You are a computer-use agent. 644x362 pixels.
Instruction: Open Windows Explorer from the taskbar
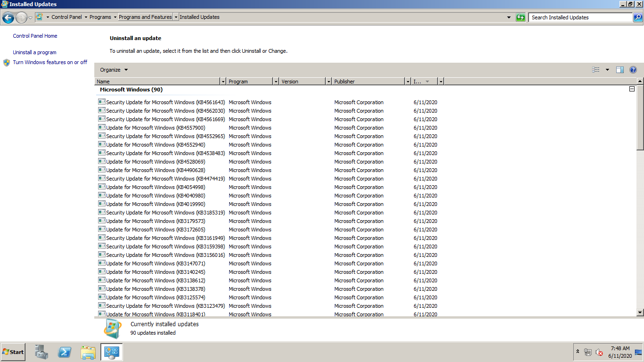(x=88, y=352)
